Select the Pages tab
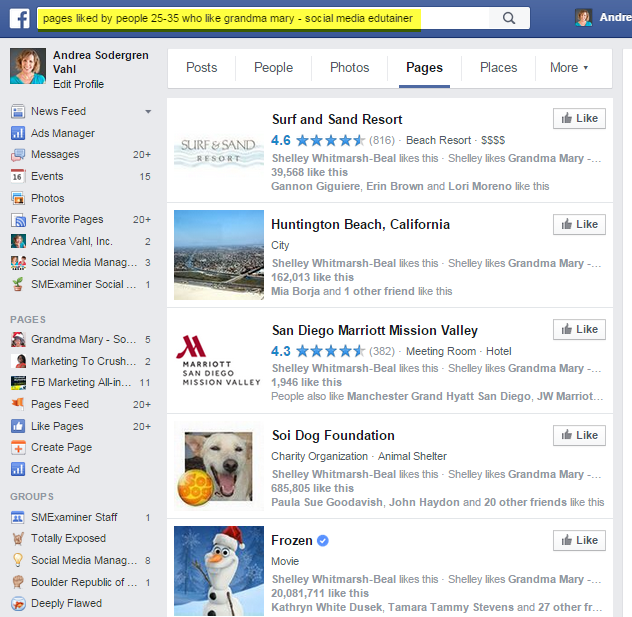This screenshot has height=617, width=632. coord(424,68)
